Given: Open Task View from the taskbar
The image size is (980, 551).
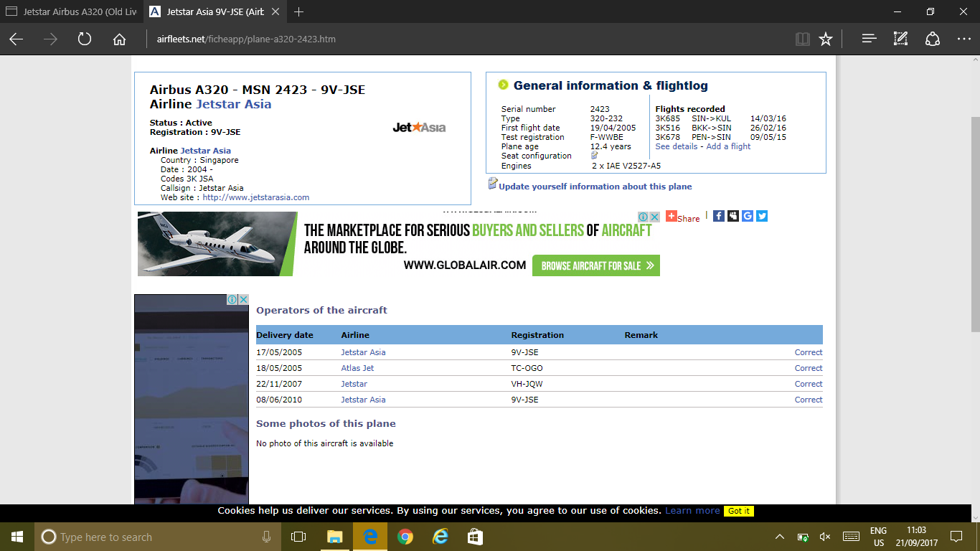Looking at the screenshot, I should pyautogui.click(x=298, y=537).
